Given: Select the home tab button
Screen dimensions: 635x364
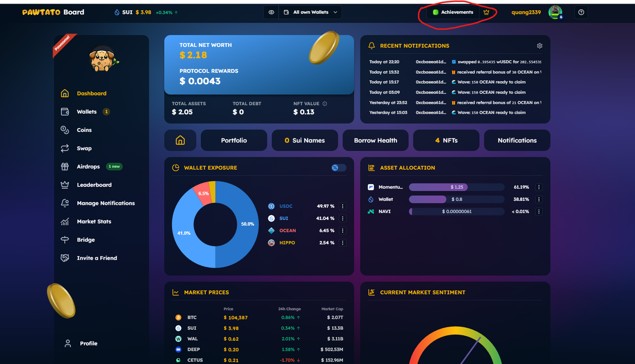Looking at the screenshot, I should pyautogui.click(x=180, y=140).
